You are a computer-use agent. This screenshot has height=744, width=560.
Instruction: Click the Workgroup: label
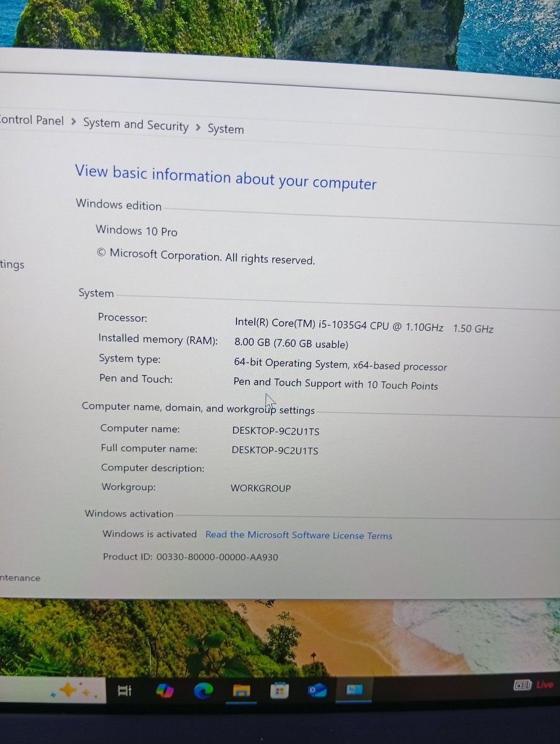coord(128,487)
